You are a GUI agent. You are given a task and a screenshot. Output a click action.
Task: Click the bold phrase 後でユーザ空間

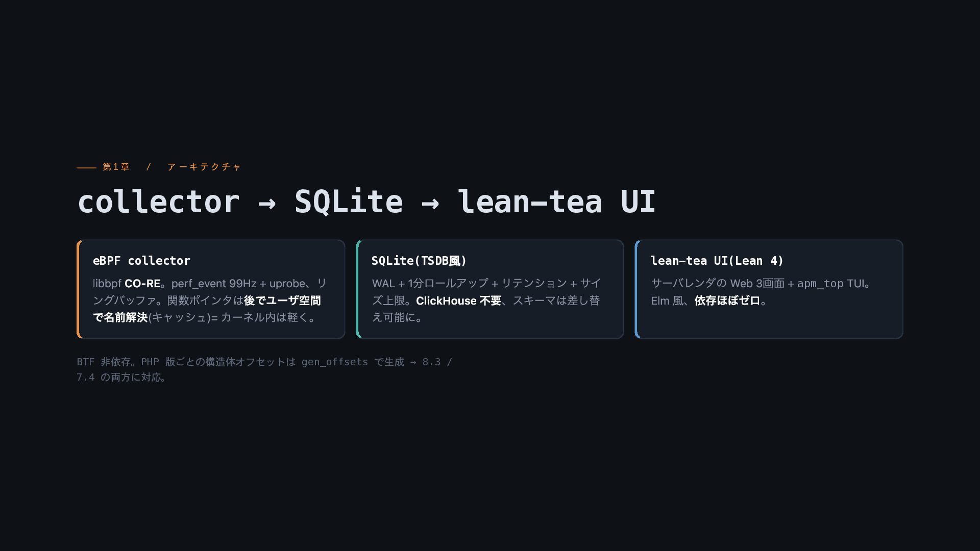click(282, 300)
